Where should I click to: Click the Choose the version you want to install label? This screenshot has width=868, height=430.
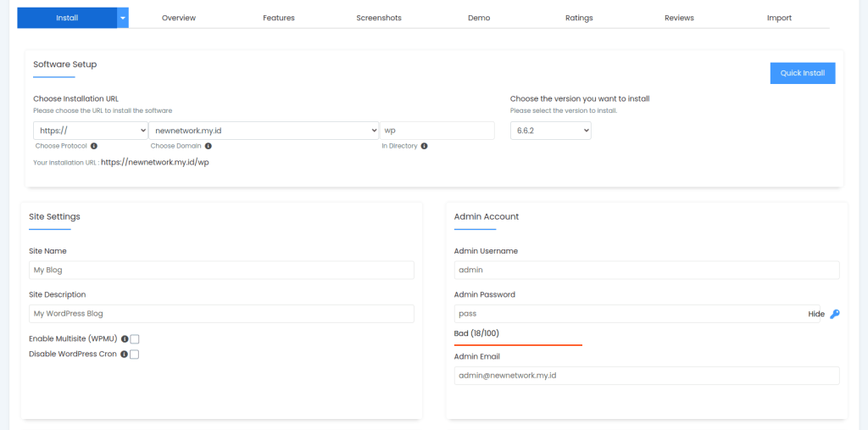click(580, 98)
